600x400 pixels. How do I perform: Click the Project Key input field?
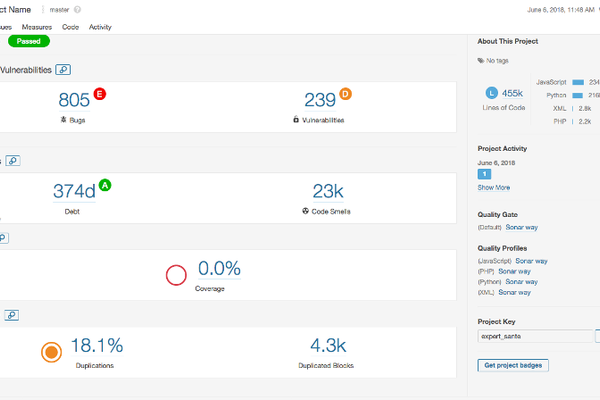click(535, 338)
